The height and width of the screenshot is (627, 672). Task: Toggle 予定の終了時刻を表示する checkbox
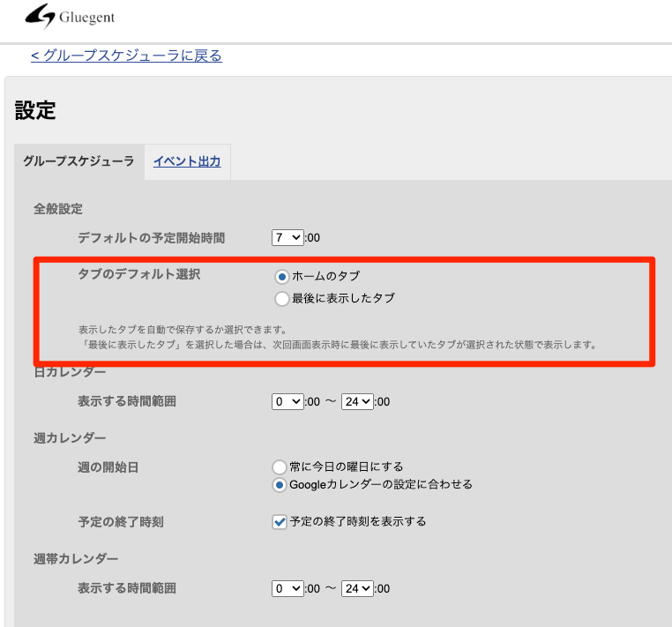pyautogui.click(x=280, y=522)
